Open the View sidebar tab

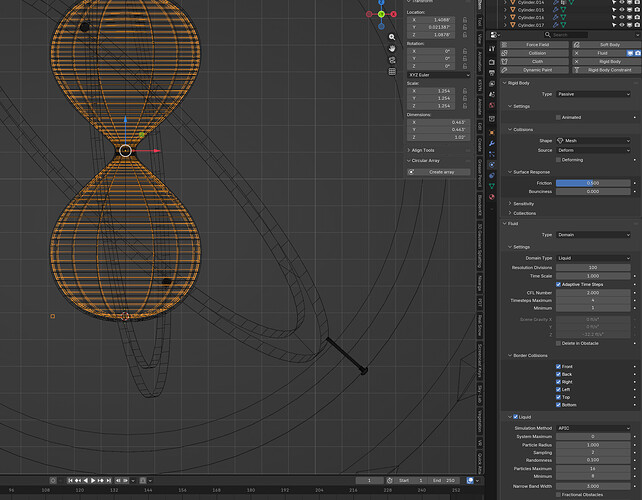point(480,39)
